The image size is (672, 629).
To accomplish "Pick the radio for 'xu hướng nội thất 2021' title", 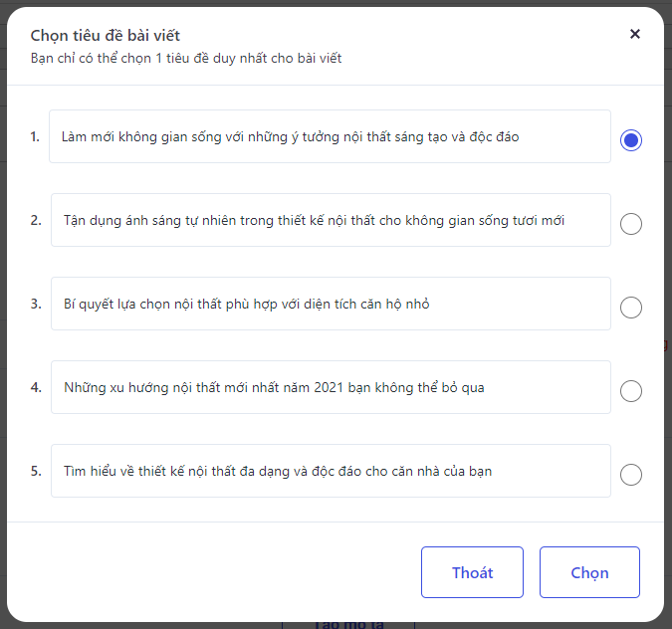I will click(631, 391).
